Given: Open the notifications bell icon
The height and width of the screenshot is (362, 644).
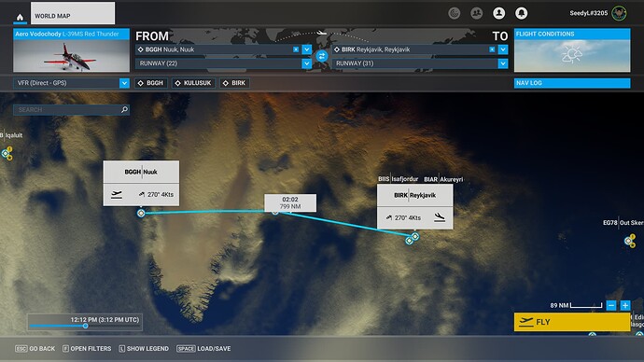Looking at the screenshot, I should pos(521,13).
